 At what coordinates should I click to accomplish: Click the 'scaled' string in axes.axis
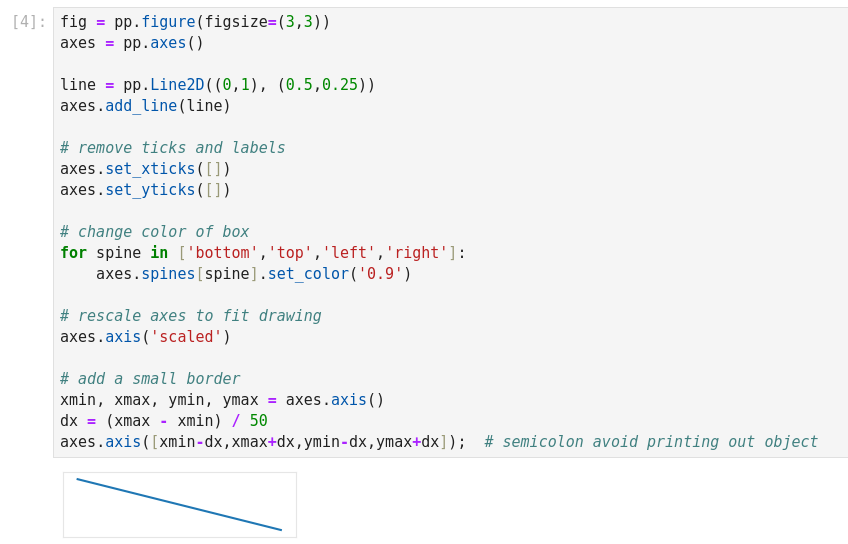186,337
